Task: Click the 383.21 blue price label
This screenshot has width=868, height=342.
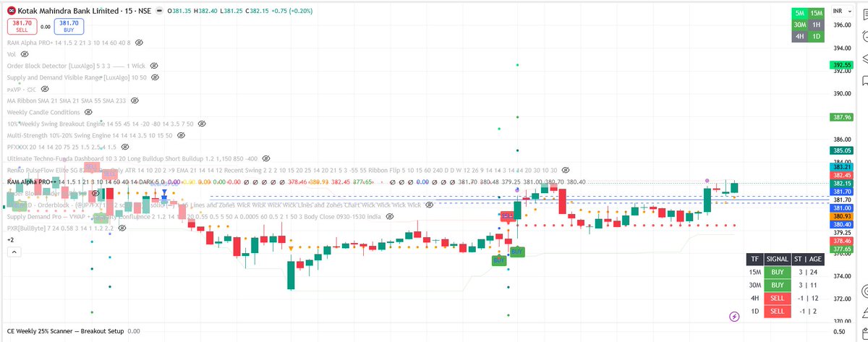Action: click(x=843, y=167)
